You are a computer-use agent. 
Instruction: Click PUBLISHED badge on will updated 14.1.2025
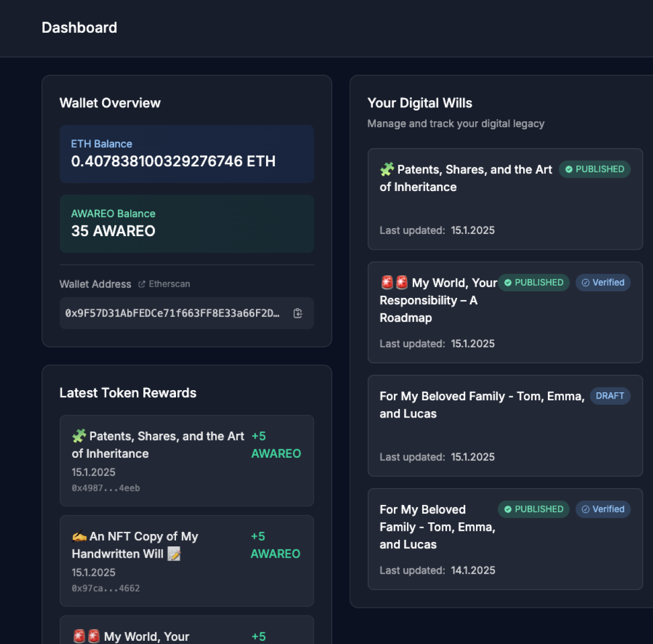pyautogui.click(x=534, y=509)
